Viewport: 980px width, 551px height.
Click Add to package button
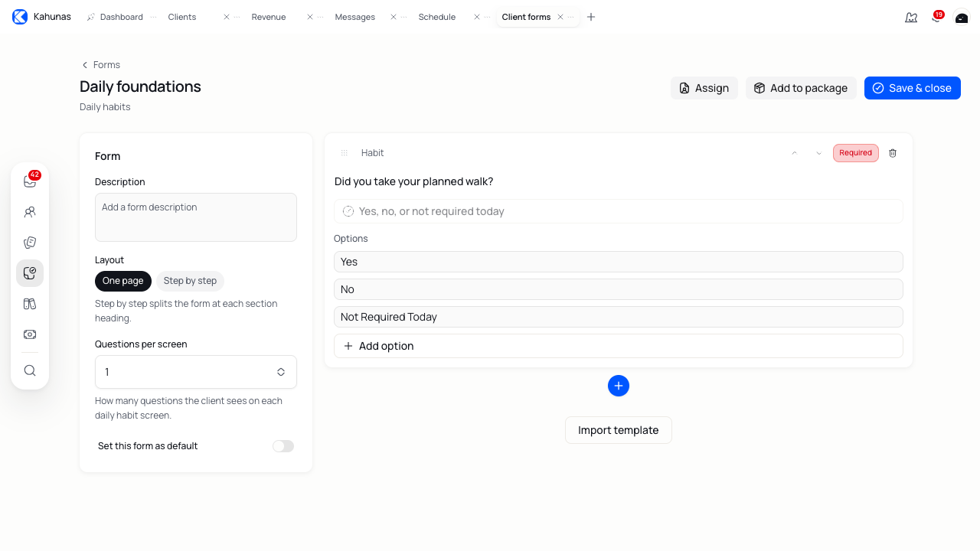pyautogui.click(x=801, y=88)
